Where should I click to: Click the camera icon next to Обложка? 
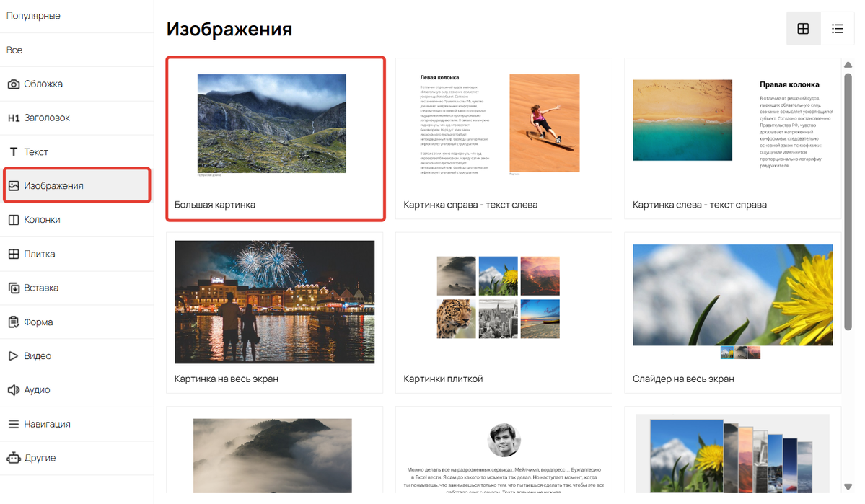[x=14, y=84]
